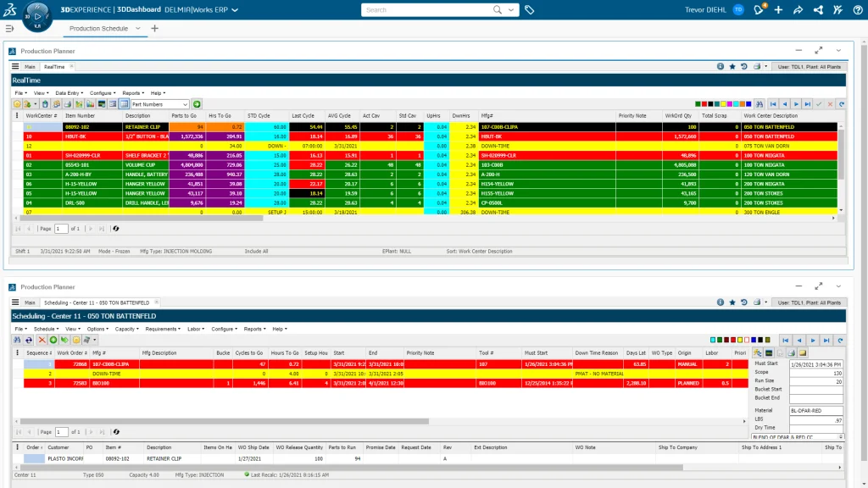Switch to Main tab in upper planner
Viewport: 868px width, 488px height.
pos(30,66)
